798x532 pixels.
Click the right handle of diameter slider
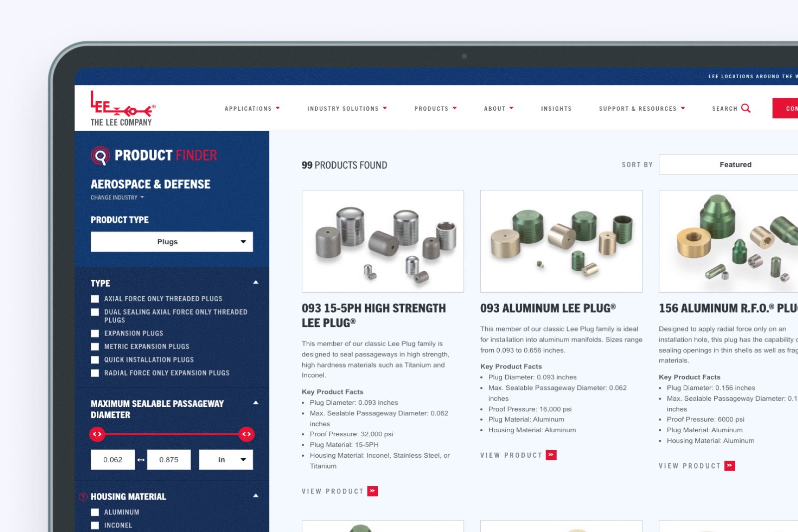(246, 434)
